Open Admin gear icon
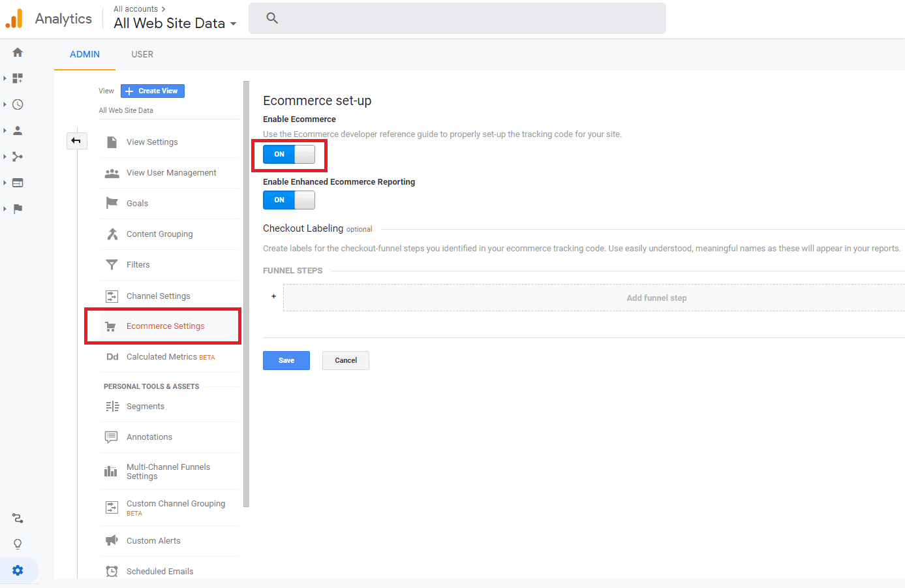905x588 pixels. pos(18,570)
